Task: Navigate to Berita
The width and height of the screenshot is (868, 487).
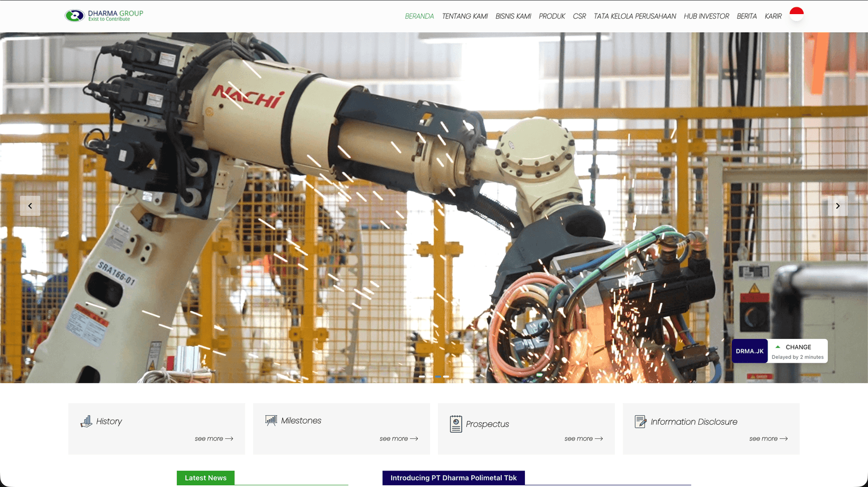Action: tap(747, 16)
